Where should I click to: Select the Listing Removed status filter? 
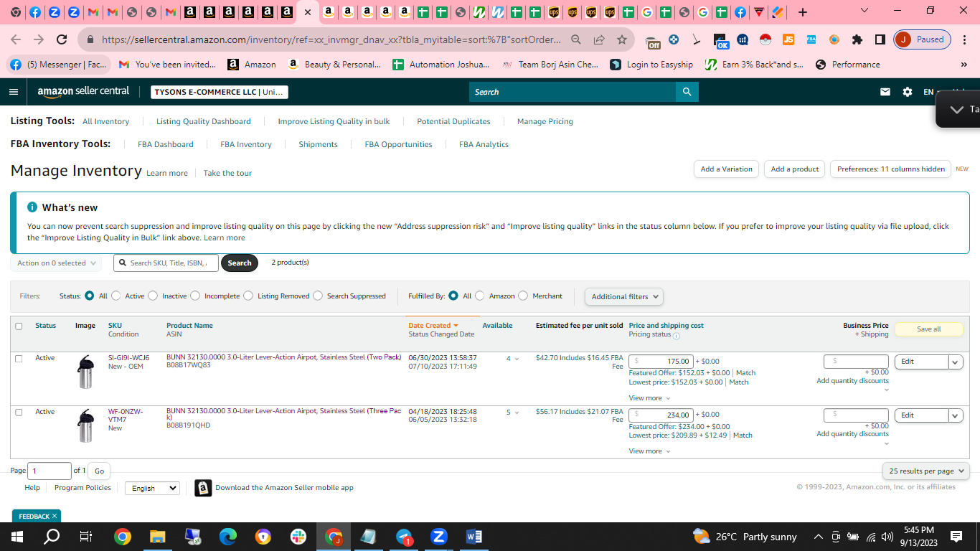coord(248,296)
